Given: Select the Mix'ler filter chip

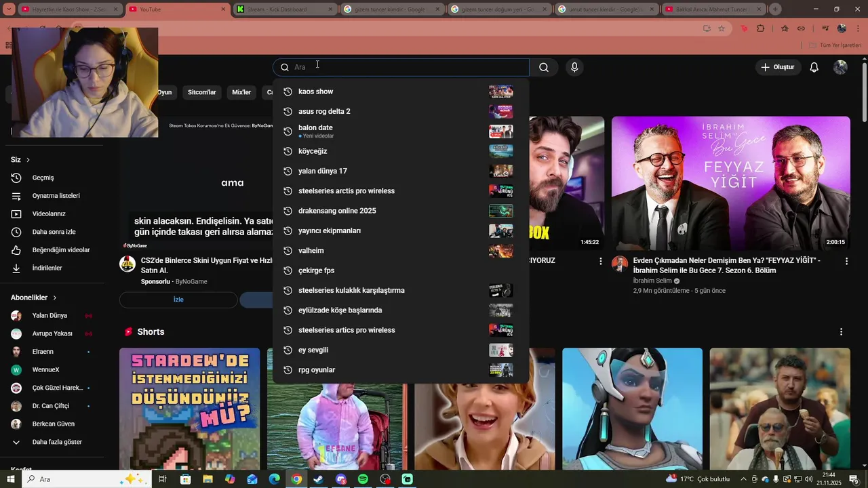Looking at the screenshot, I should tap(241, 92).
